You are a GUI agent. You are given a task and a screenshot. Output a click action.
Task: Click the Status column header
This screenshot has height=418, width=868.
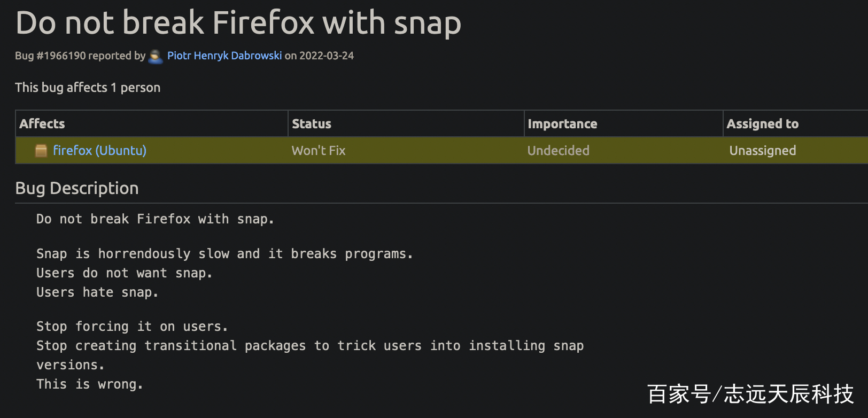point(312,124)
